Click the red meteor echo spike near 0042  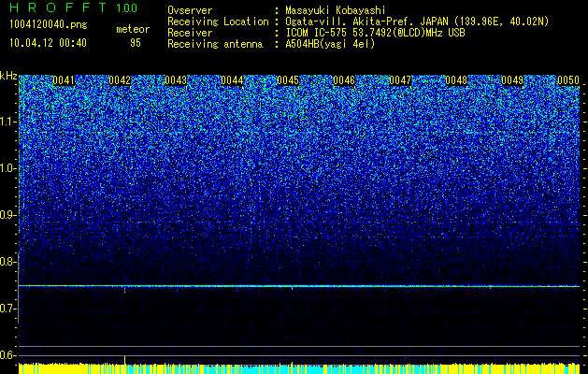click(125, 290)
